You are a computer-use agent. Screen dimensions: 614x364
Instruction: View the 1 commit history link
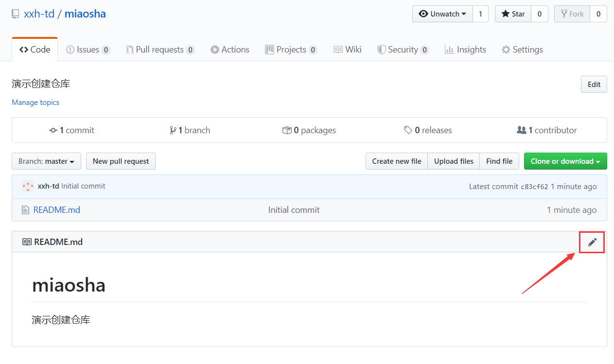[71, 130]
